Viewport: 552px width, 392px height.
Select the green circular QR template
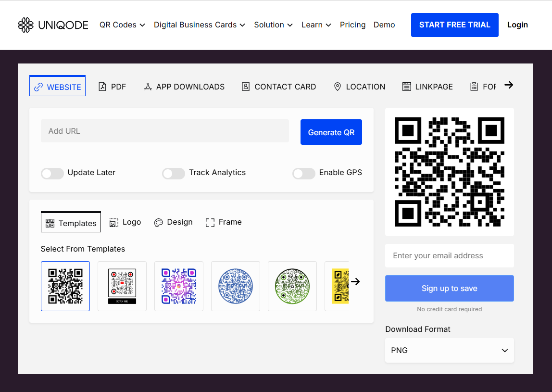point(292,286)
